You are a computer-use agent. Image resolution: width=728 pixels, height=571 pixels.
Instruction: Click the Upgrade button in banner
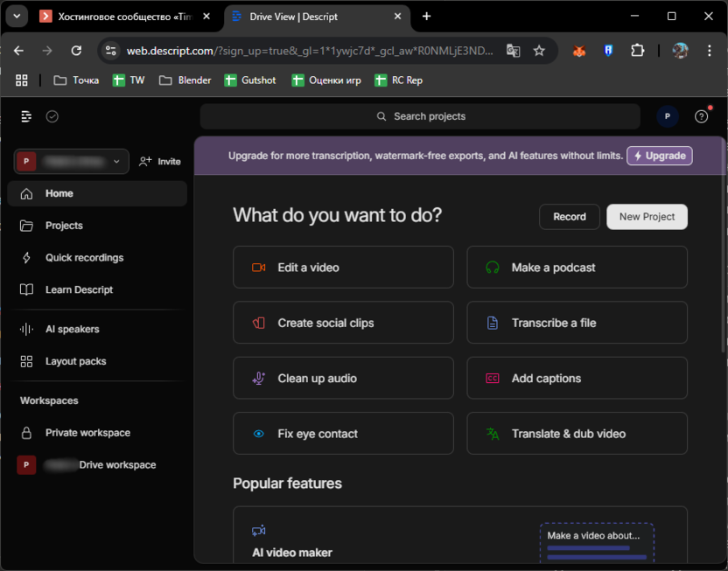click(659, 156)
